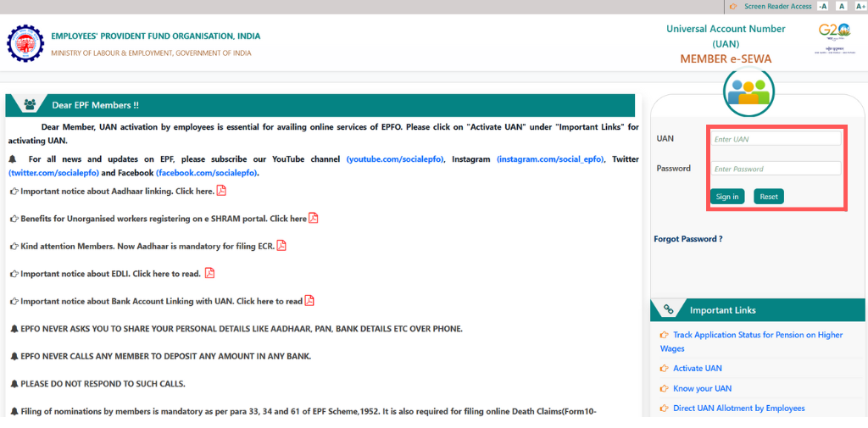Increase font size with A+ button
The image size is (868, 428).
pyautogui.click(x=860, y=6)
